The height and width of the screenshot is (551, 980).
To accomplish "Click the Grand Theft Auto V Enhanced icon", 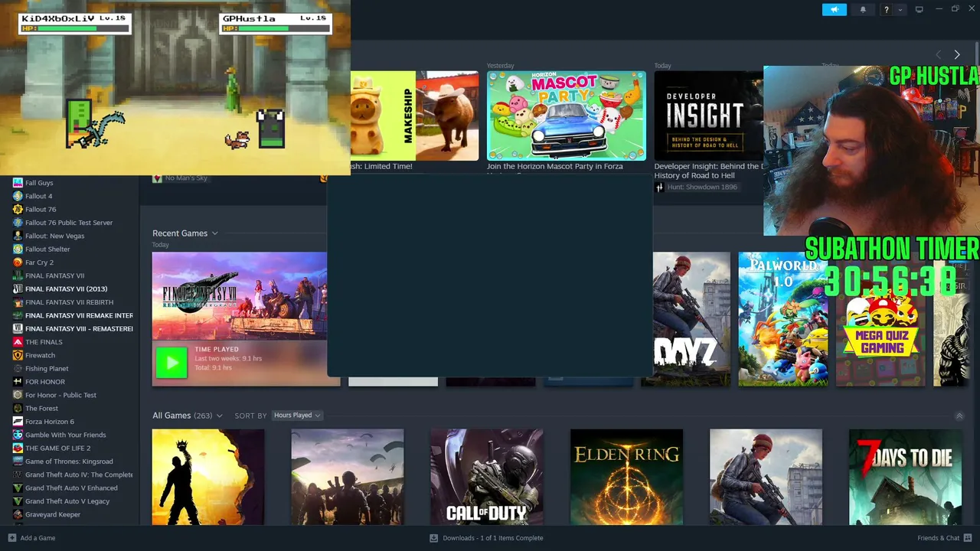I will [18, 487].
